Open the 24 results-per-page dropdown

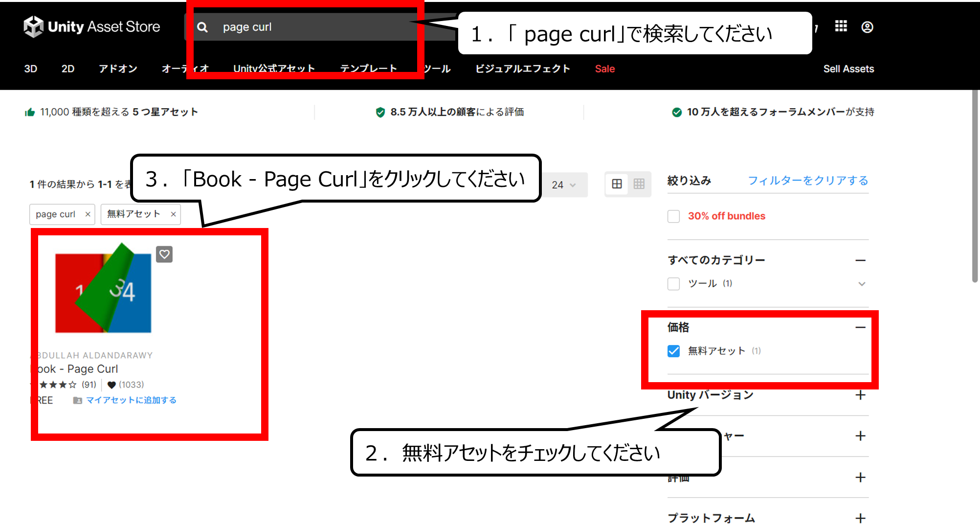coord(564,185)
